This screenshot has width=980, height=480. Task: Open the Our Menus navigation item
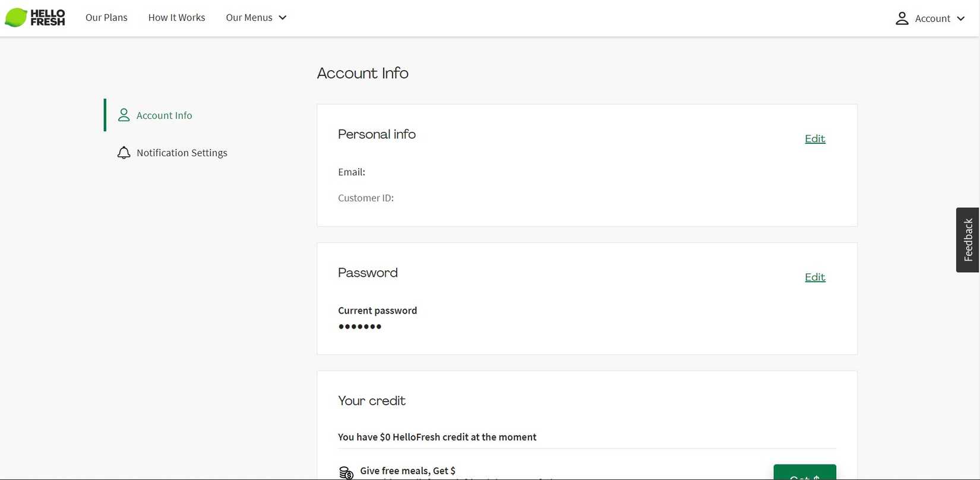(x=249, y=18)
